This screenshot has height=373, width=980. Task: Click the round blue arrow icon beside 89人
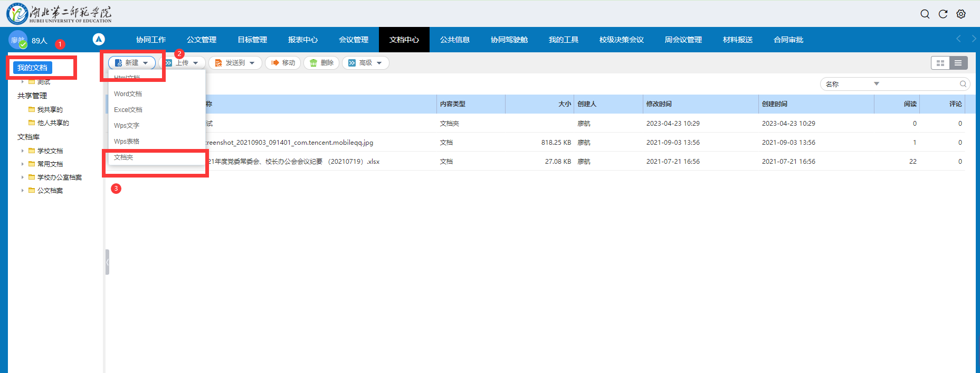pyautogui.click(x=99, y=39)
